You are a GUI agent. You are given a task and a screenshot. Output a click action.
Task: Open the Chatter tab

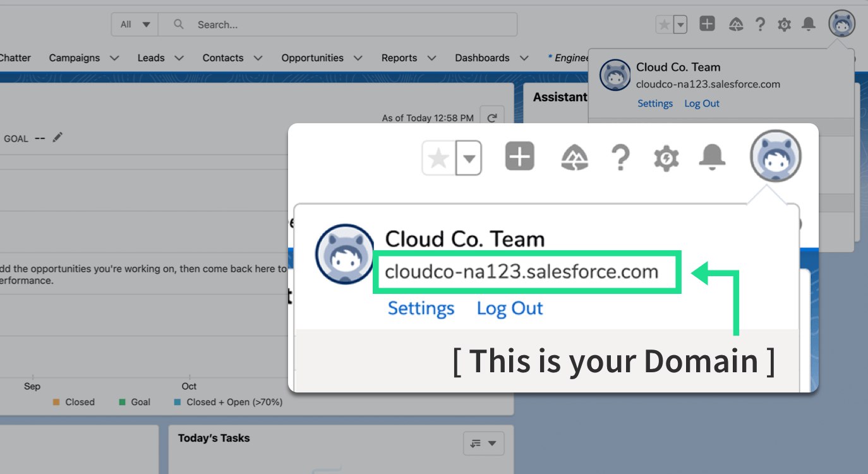[x=15, y=58]
